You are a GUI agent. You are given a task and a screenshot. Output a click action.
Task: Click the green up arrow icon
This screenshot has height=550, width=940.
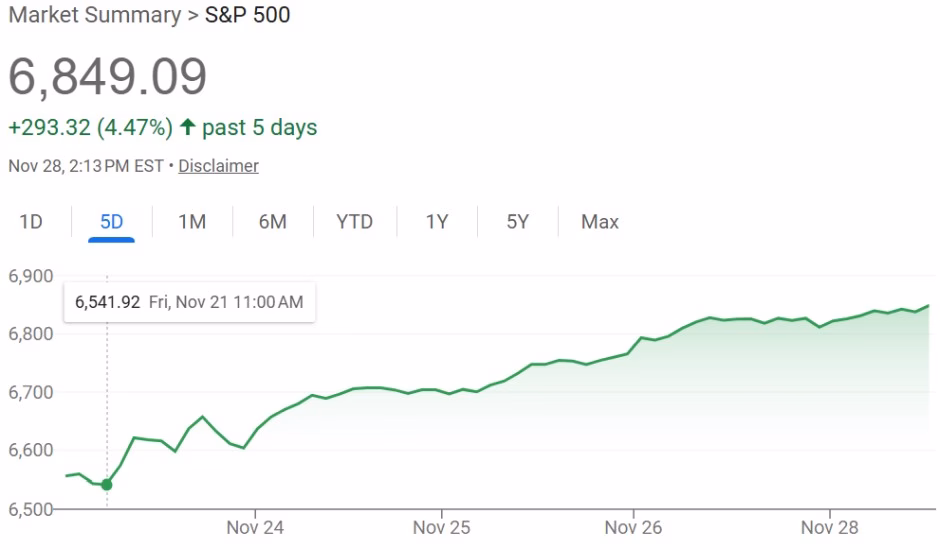tap(187, 128)
